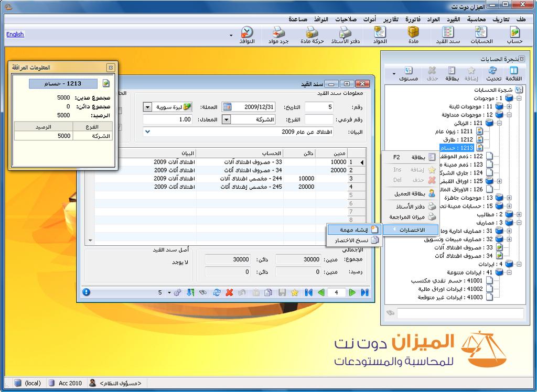Image resolution: width=537 pixels, height=392 pixels.
Task: Collapse tree node 4 : ايرادات
Action: 519,264
